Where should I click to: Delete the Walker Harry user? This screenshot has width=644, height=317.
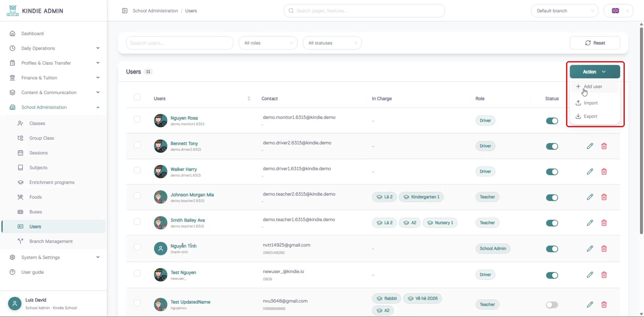pos(604,172)
